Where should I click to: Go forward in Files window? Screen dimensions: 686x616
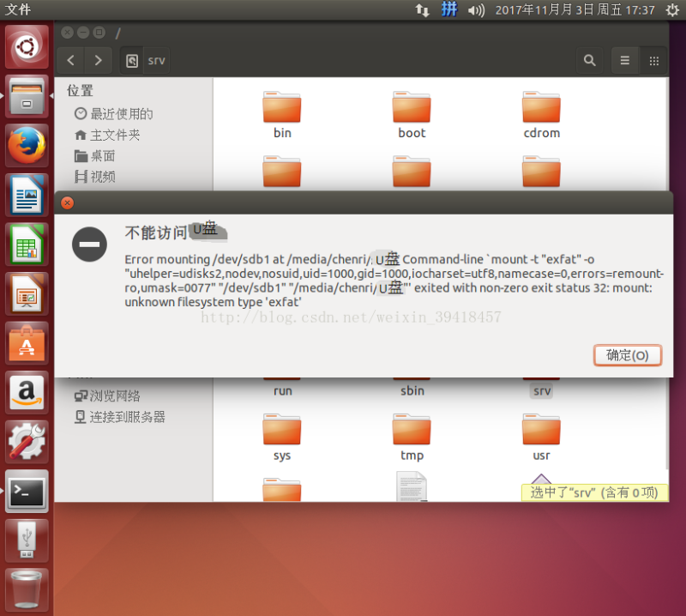tap(99, 60)
